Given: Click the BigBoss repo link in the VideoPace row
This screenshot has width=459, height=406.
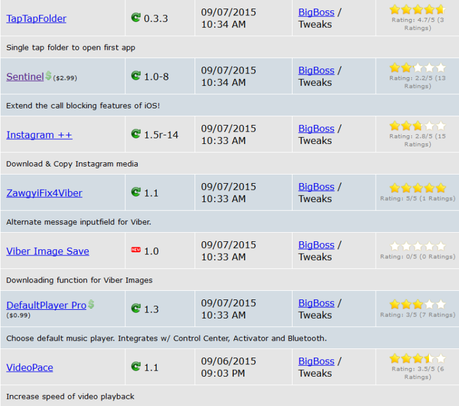Looking at the screenshot, I should [x=316, y=361].
